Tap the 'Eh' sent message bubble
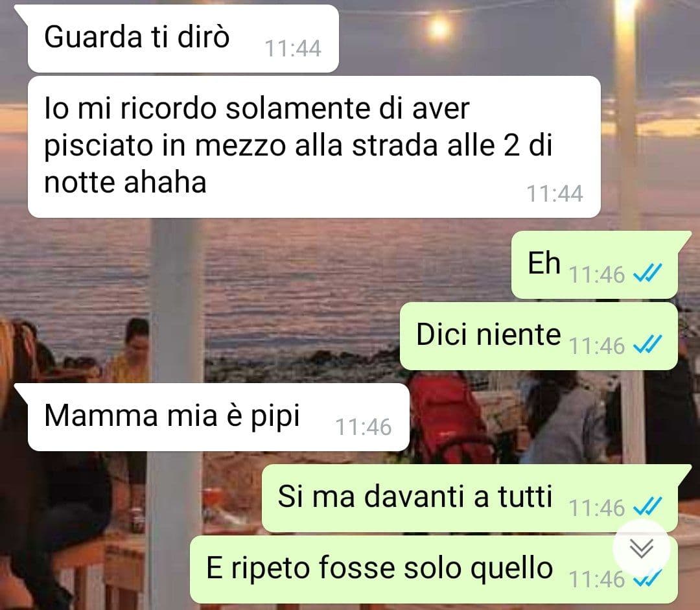The height and width of the screenshot is (610, 700). tap(594, 265)
